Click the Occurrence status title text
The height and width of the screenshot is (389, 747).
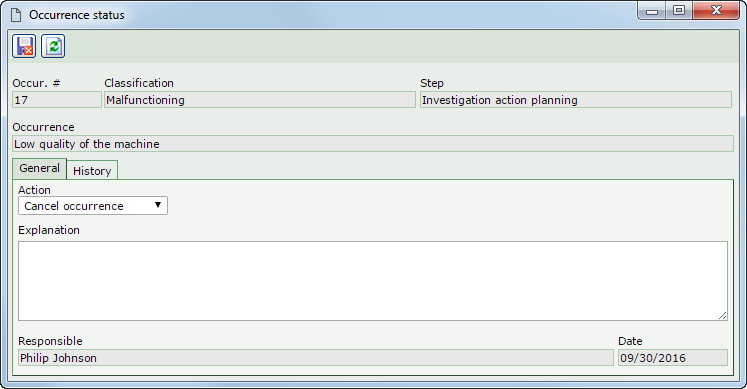pos(77,15)
